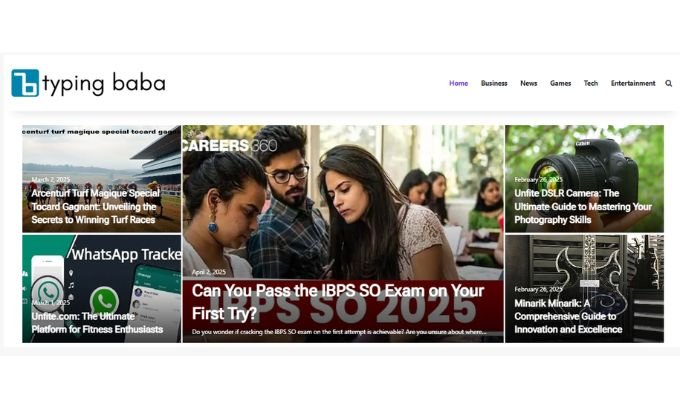Image resolution: width=680 pixels, height=409 pixels.
Task: Read the IBPS SO Exam article headline
Action: tap(338, 302)
